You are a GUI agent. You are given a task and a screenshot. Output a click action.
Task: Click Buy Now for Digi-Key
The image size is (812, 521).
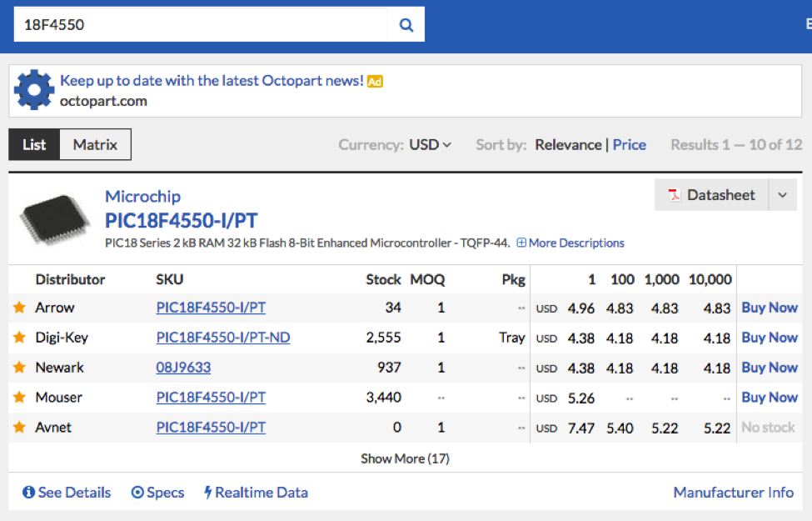pos(770,338)
